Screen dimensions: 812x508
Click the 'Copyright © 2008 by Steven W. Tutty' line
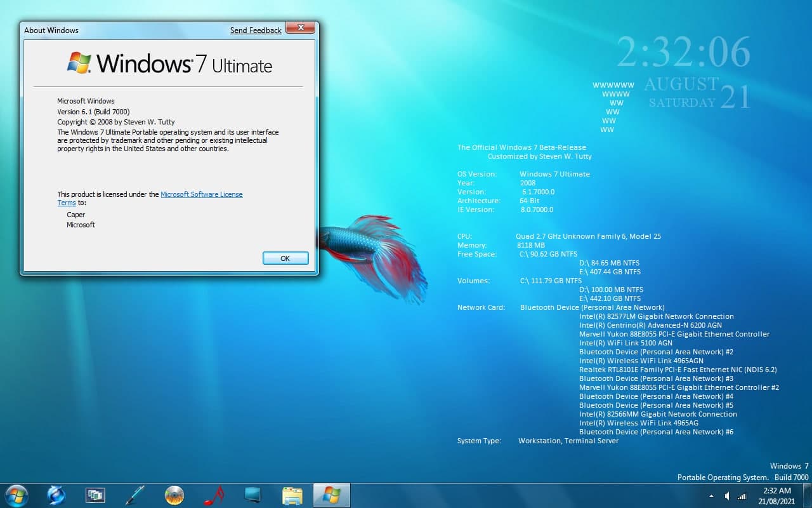click(x=116, y=122)
